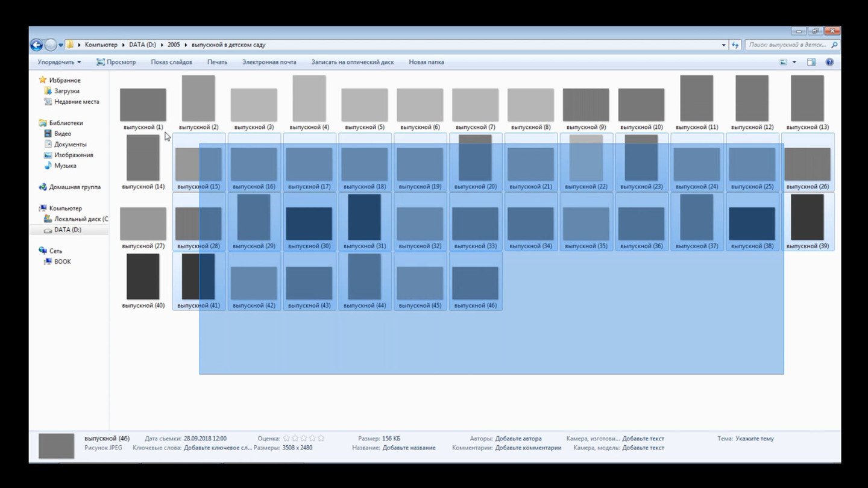Click the Печать button
The height and width of the screenshot is (488, 868).
tap(217, 62)
